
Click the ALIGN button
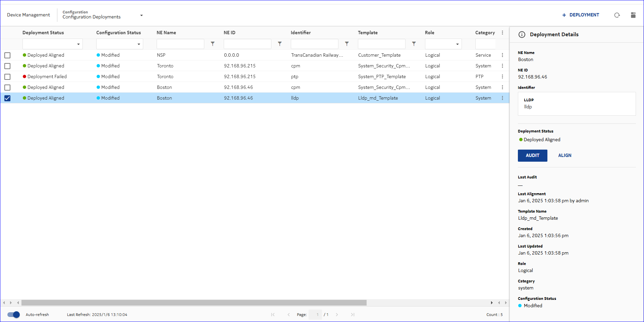pyautogui.click(x=565, y=156)
